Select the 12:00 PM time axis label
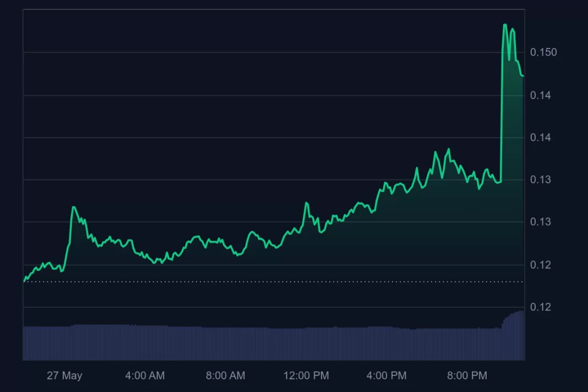This screenshot has height=392, width=588. (306, 376)
